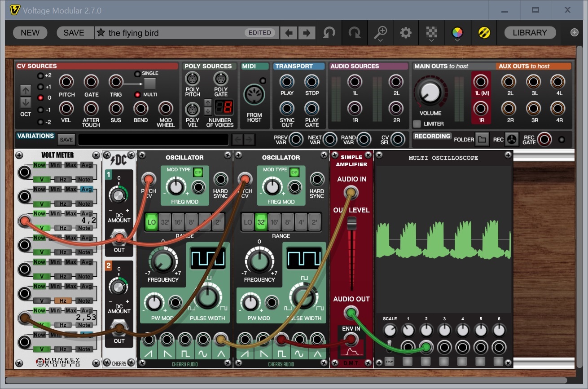Adjust the main VOLUME knob

pos(430,92)
